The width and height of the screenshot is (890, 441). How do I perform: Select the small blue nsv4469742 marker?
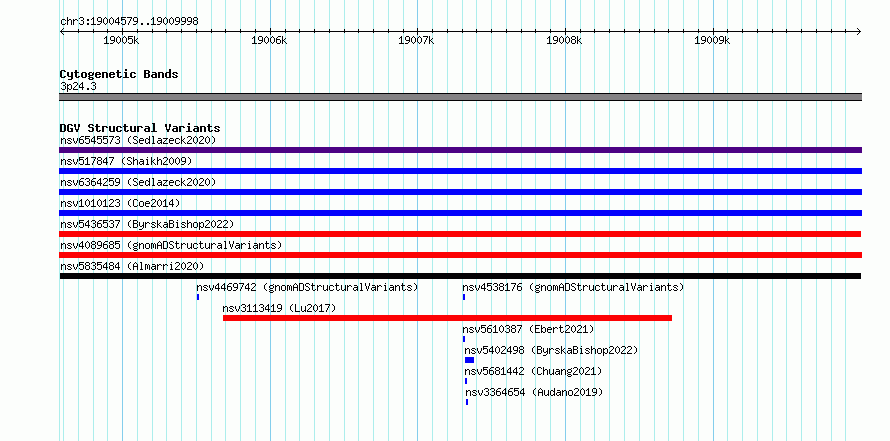pos(198,297)
